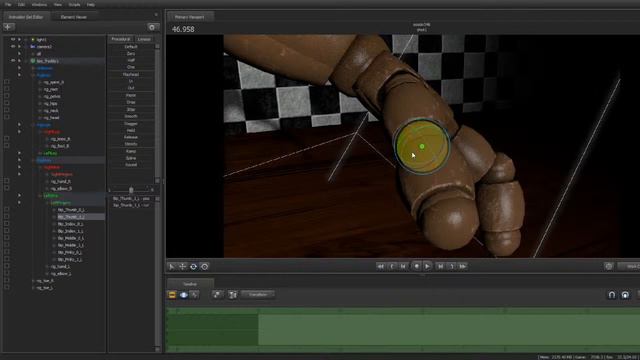640x360 pixels.
Task: Collapse the Arms group arrow
Action: point(19,160)
